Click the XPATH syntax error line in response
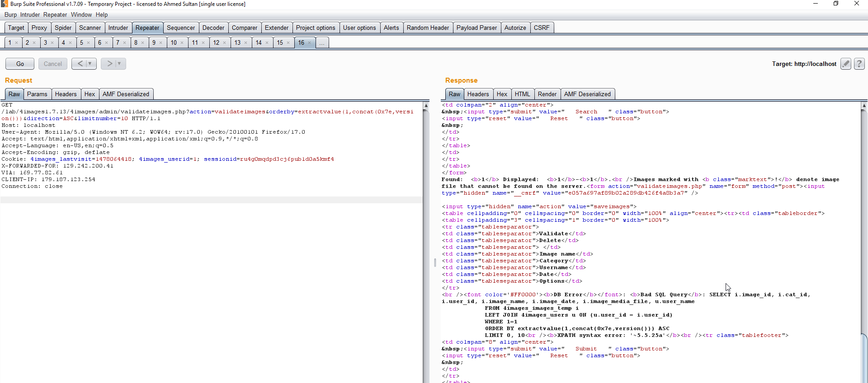 click(x=637, y=335)
